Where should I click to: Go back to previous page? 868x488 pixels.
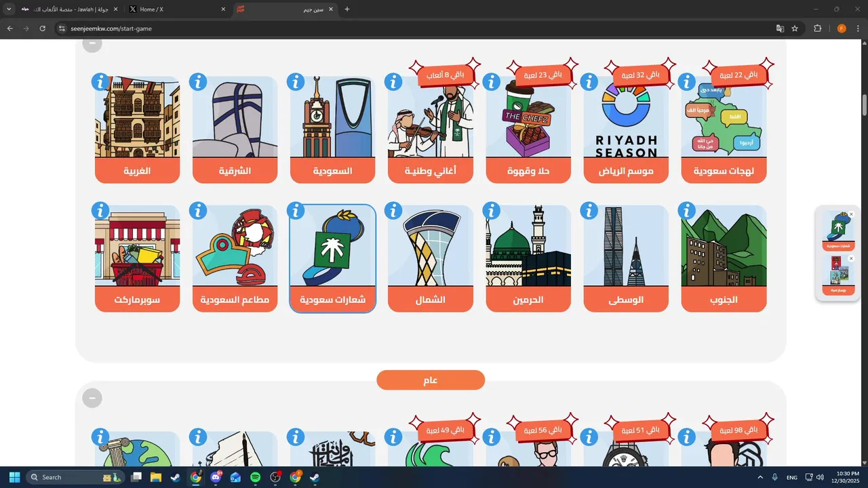10,28
